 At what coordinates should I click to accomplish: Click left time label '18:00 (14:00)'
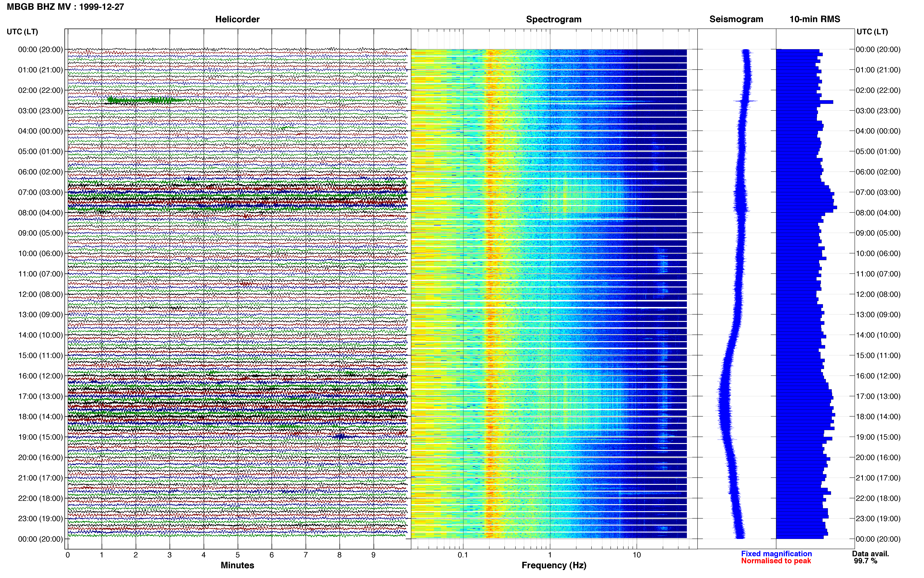click(41, 417)
